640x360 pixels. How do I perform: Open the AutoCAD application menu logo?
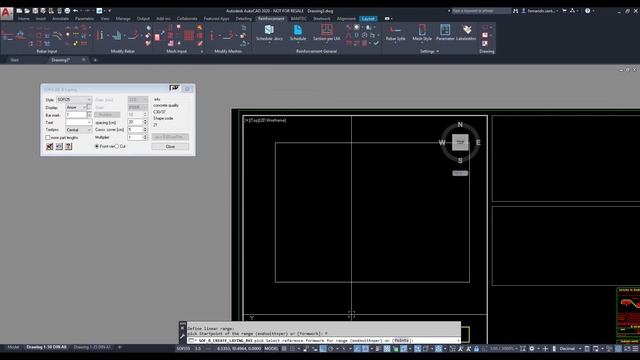[x=6, y=13]
